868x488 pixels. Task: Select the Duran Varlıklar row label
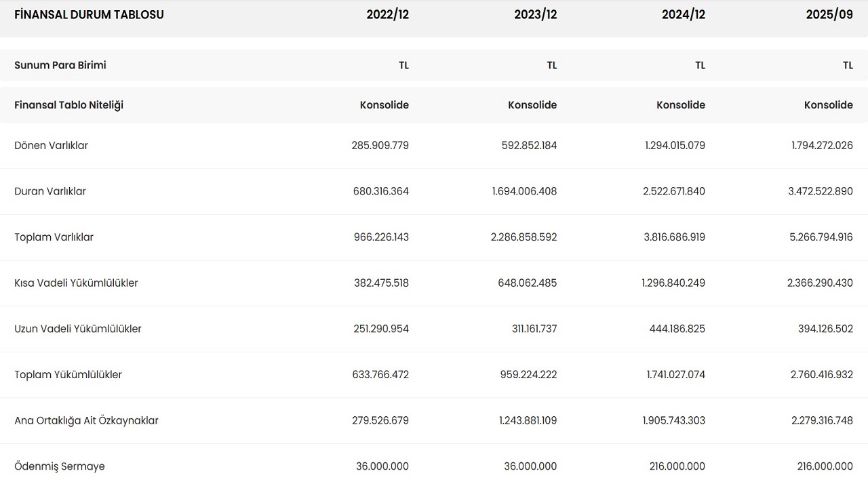50,192
